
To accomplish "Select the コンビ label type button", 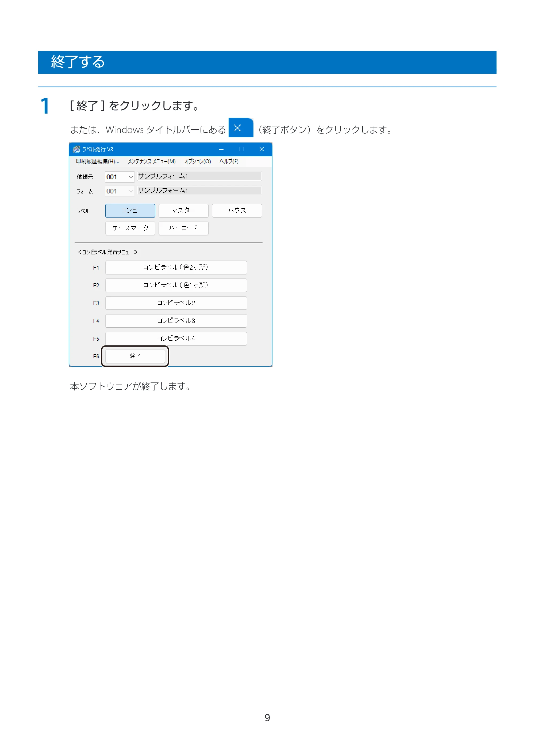I will click(x=130, y=210).
